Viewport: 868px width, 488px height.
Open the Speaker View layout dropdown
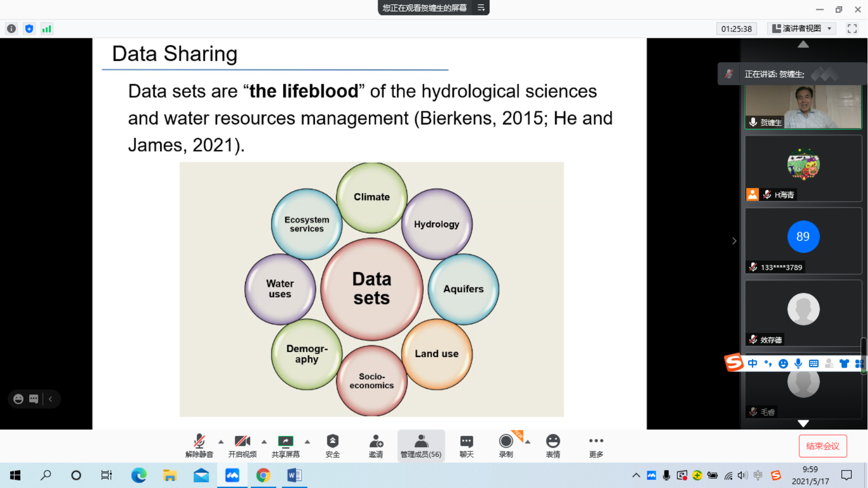[x=802, y=29]
